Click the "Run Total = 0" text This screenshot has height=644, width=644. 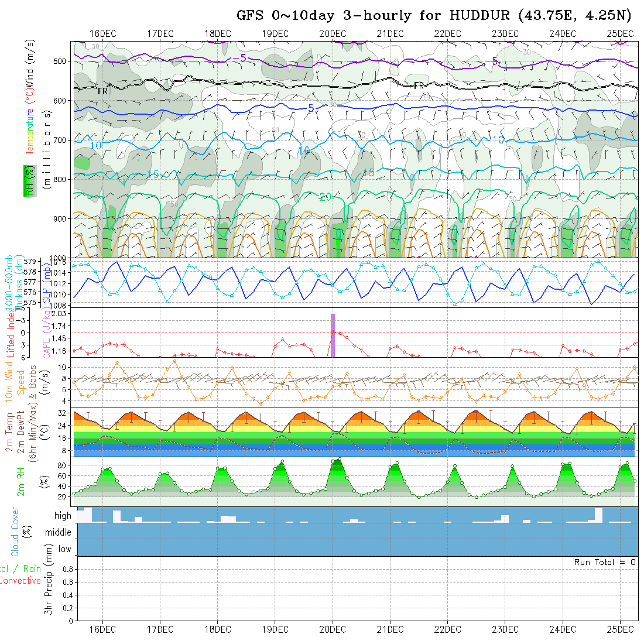[605, 562]
